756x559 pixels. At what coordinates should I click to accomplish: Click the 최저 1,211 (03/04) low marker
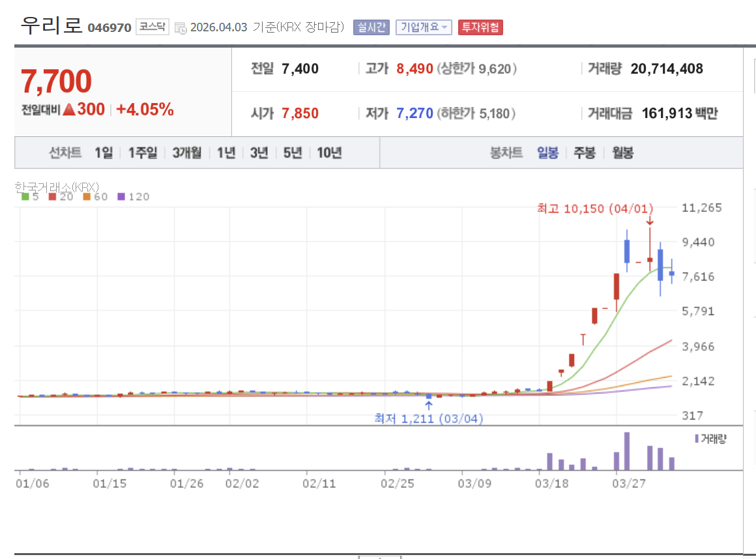click(429, 419)
